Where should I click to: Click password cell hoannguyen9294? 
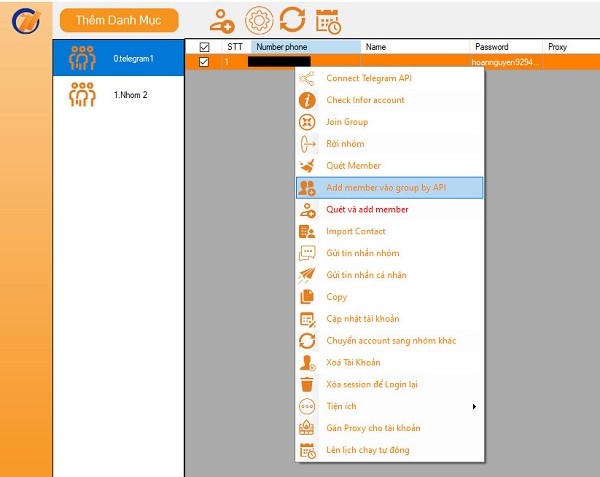[x=506, y=62]
